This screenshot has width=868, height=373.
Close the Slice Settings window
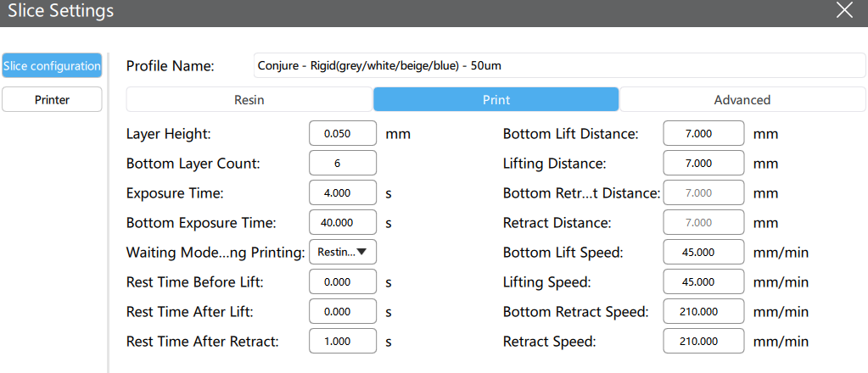(x=844, y=10)
